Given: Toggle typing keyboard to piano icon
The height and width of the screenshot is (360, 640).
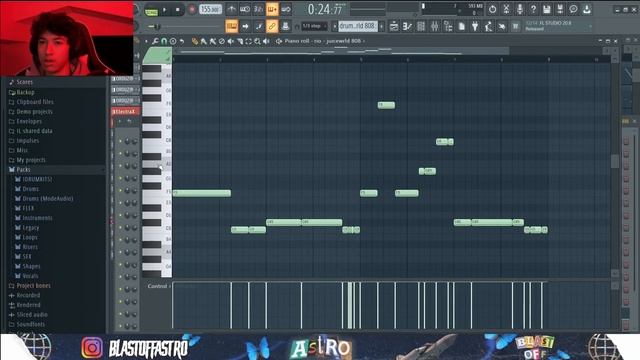Looking at the screenshot, I should click(231, 27).
